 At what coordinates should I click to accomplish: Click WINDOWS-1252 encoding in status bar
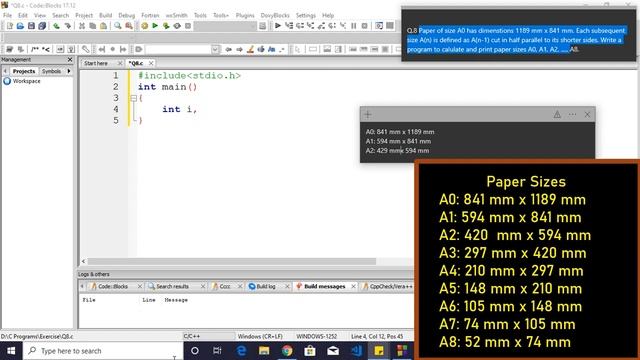(x=317, y=336)
